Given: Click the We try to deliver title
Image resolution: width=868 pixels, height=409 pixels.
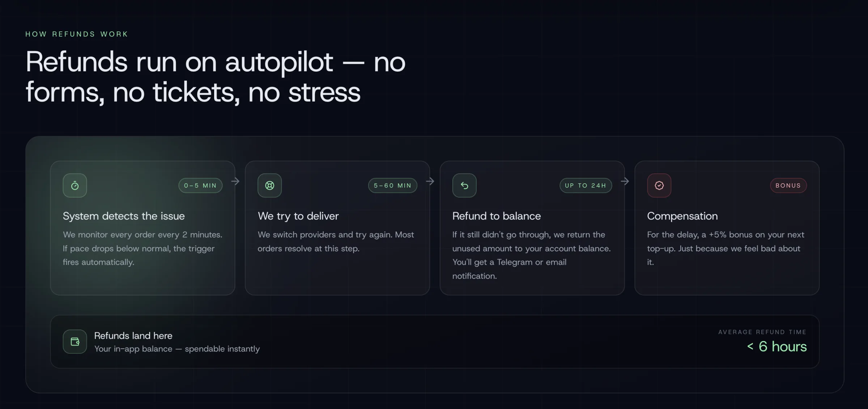Looking at the screenshot, I should [298, 216].
